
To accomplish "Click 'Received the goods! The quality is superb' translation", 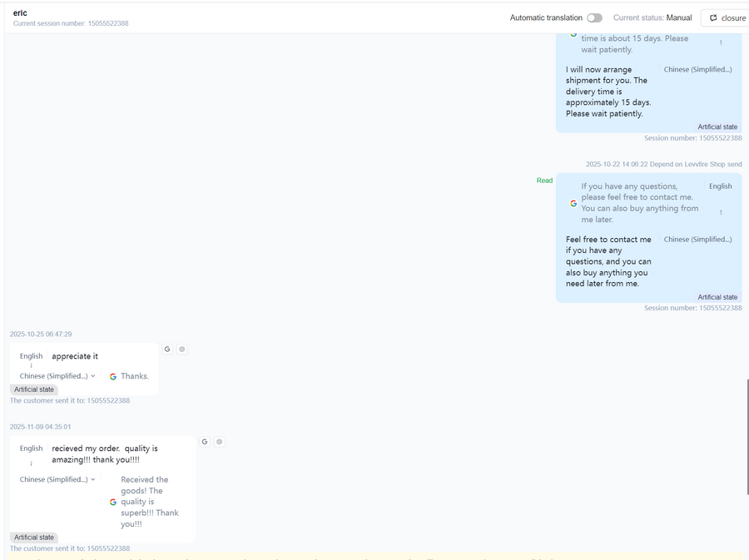I will tap(150, 502).
